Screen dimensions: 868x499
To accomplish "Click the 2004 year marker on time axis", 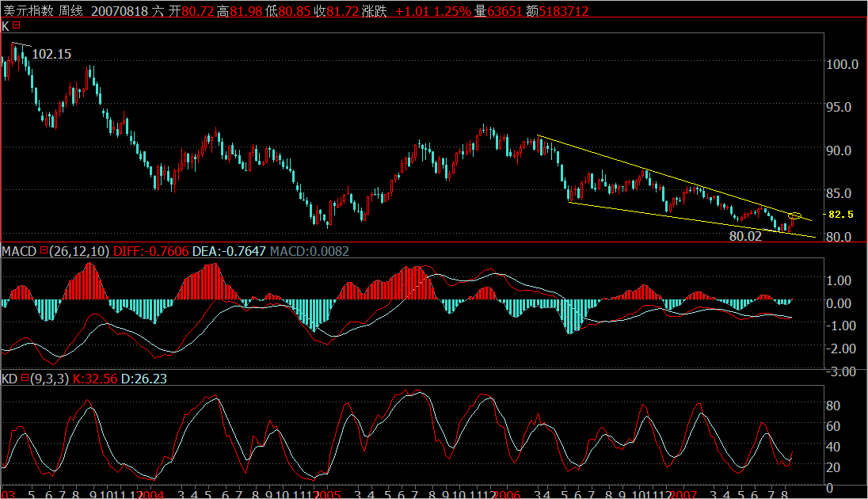I will point(152,493).
